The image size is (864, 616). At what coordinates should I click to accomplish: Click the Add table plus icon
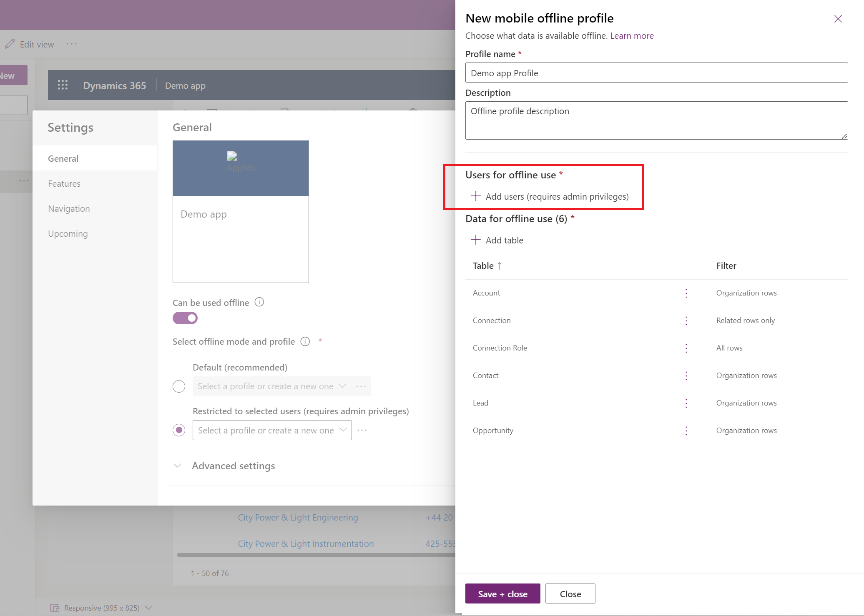point(475,240)
